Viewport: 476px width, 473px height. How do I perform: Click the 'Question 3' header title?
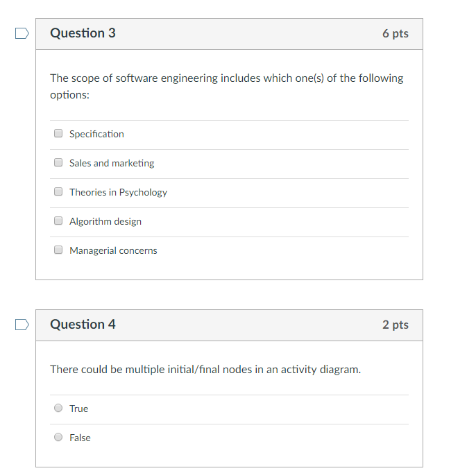(83, 33)
